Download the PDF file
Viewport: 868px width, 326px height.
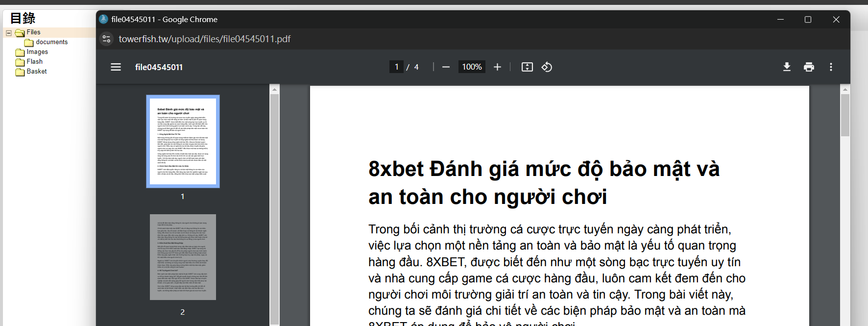[787, 67]
